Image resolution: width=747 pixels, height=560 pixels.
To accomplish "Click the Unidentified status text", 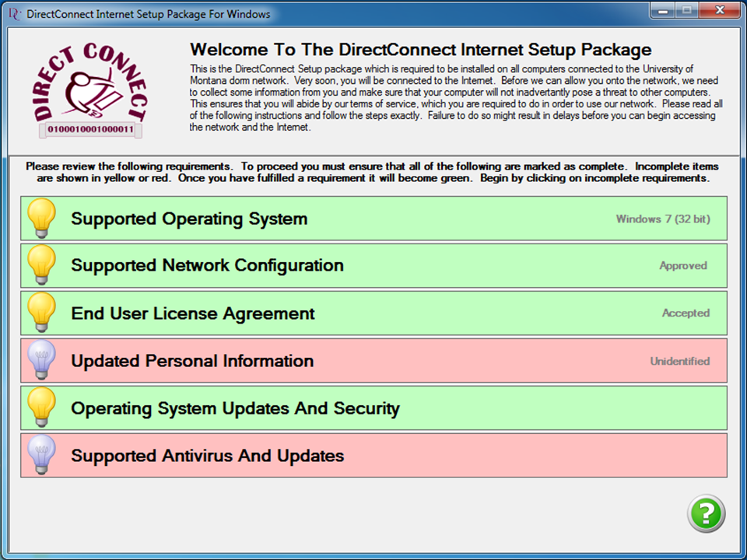I will tap(680, 361).
